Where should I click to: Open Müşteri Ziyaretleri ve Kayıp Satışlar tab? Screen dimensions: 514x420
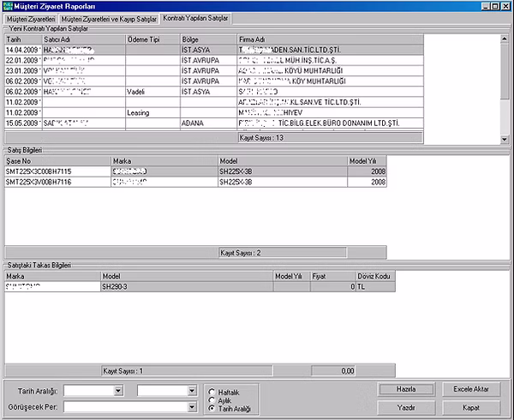click(x=109, y=18)
